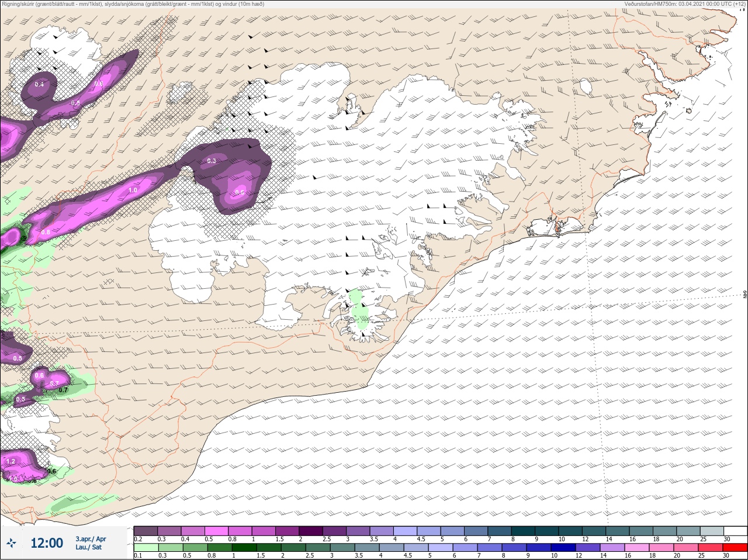
Task: Click the 'Rigning/skúrir' map title header
Action: (133, 4)
